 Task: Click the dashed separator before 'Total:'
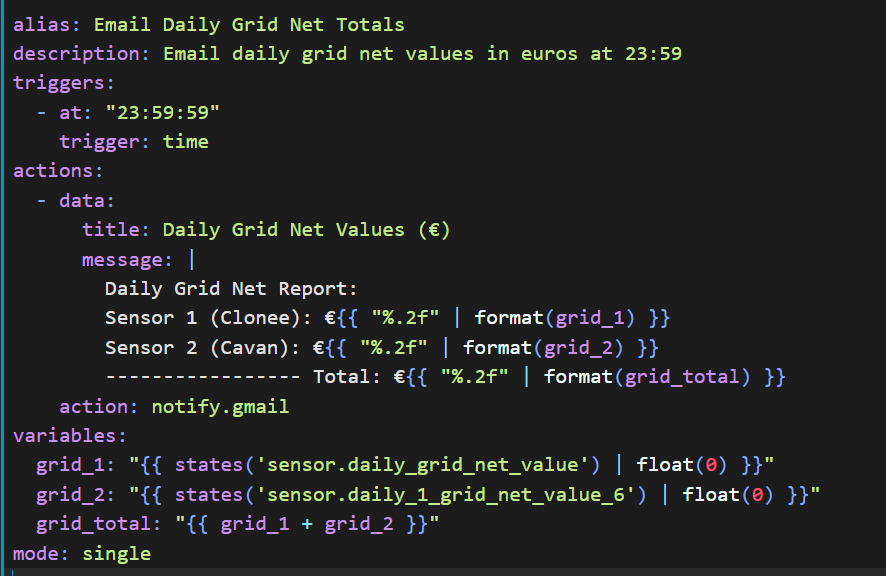(x=202, y=376)
